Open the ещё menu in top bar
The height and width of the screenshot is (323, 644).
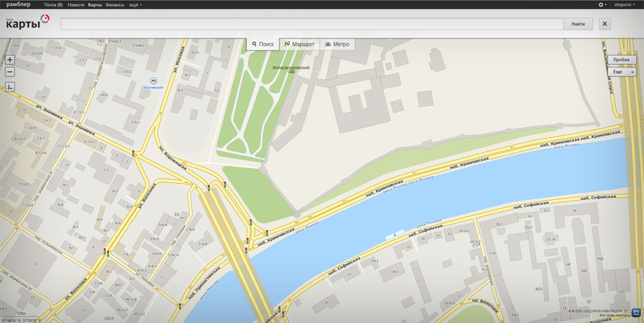tap(135, 5)
